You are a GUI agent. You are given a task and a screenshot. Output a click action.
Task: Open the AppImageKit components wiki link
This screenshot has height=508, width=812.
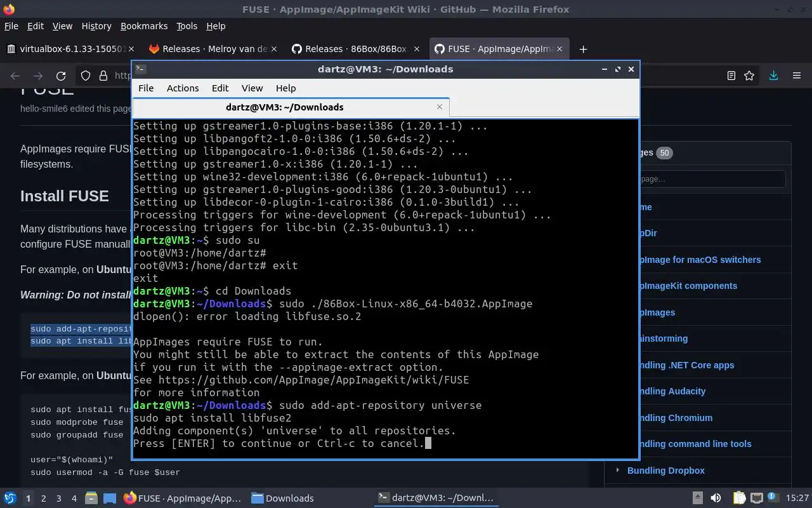[x=688, y=286]
